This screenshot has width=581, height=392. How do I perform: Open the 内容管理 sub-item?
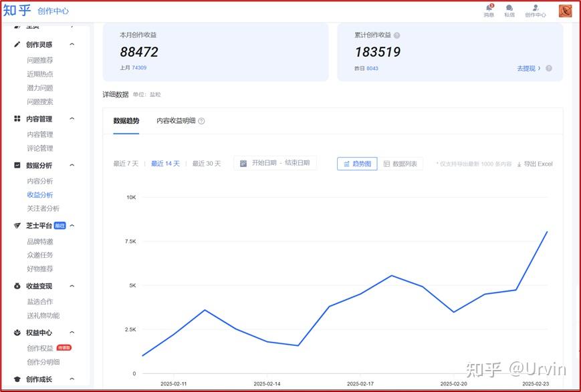tap(40, 134)
